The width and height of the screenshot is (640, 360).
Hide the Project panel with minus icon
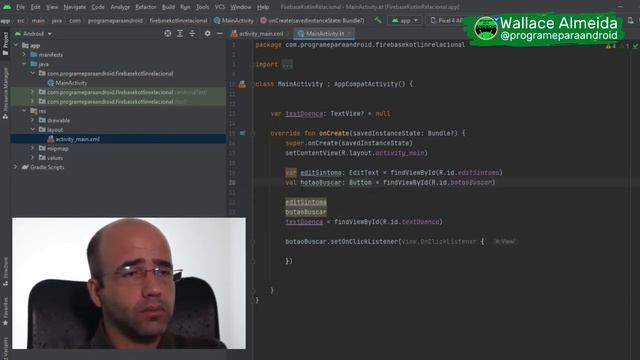(x=220, y=33)
